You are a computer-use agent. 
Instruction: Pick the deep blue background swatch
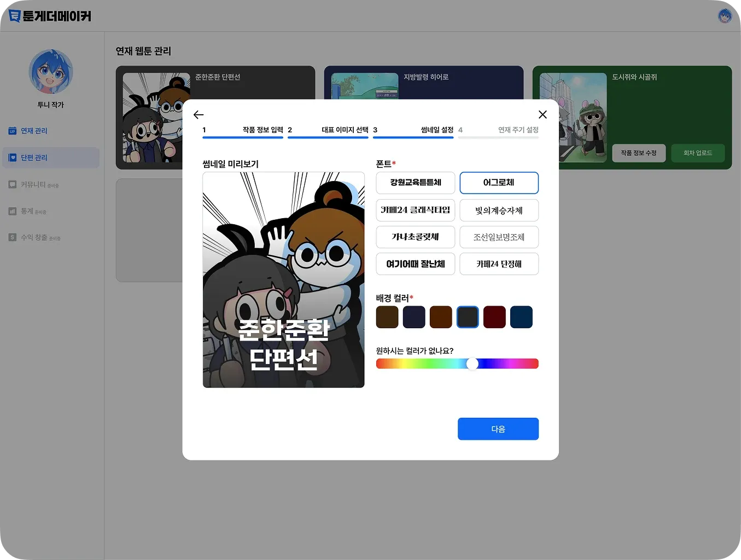(x=521, y=317)
